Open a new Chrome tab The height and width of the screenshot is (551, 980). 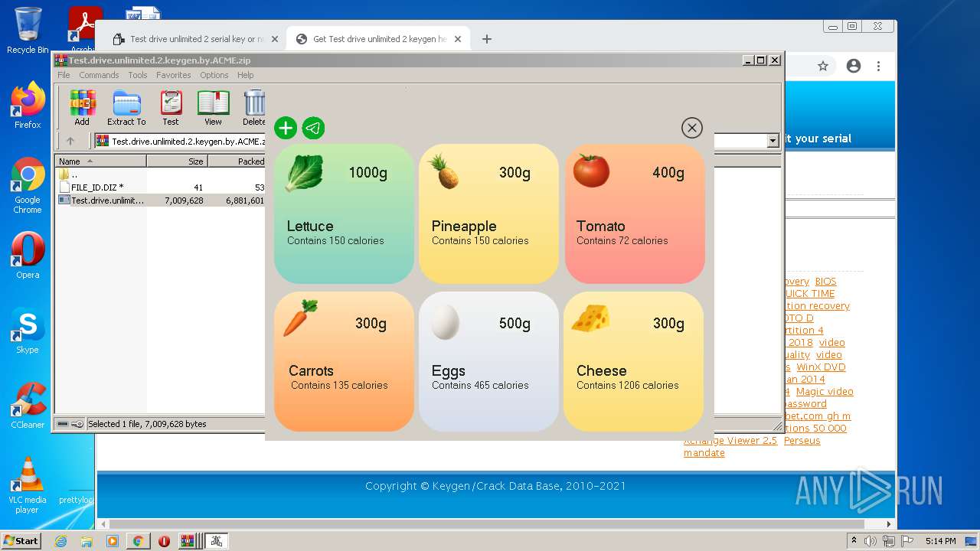click(486, 39)
